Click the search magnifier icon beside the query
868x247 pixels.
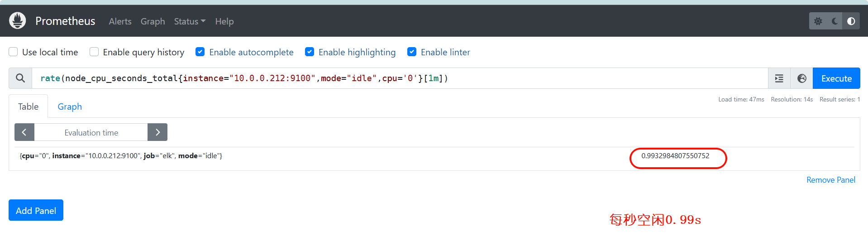click(20, 78)
